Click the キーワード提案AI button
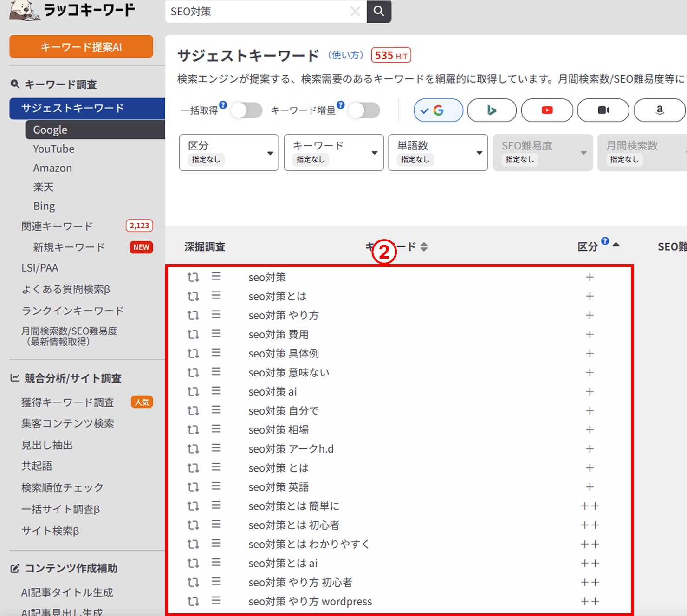Screen dimensions: 687x616 [x=81, y=46]
